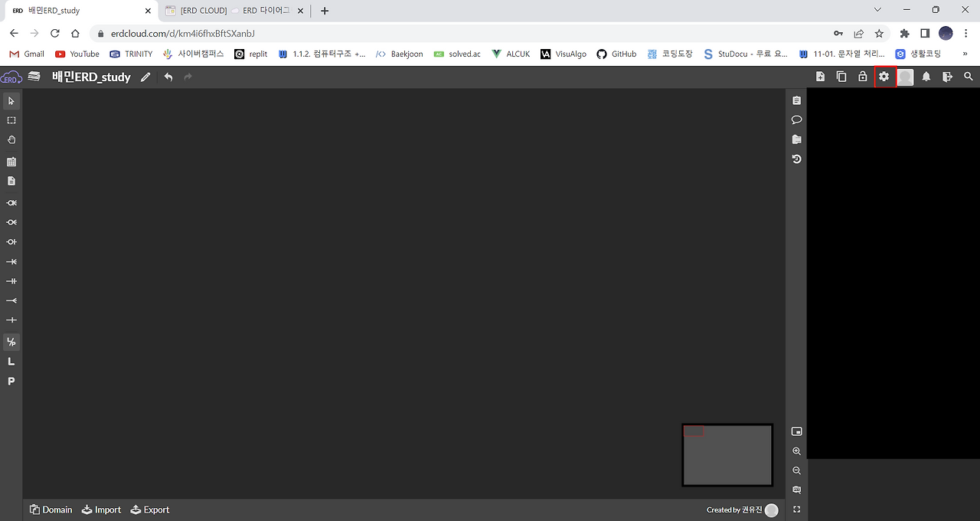Open the comments speech bubble panel
Image resolution: width=980 pixels, height=521 pixels.
(x=797, y=120)
